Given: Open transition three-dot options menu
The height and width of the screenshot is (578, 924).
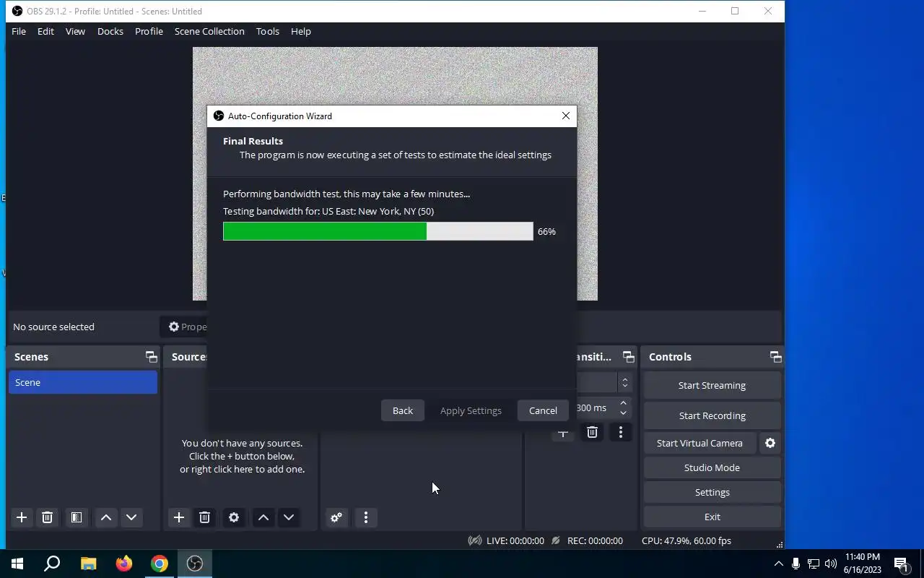Looking at the screenshot, I should click(621, 432).
